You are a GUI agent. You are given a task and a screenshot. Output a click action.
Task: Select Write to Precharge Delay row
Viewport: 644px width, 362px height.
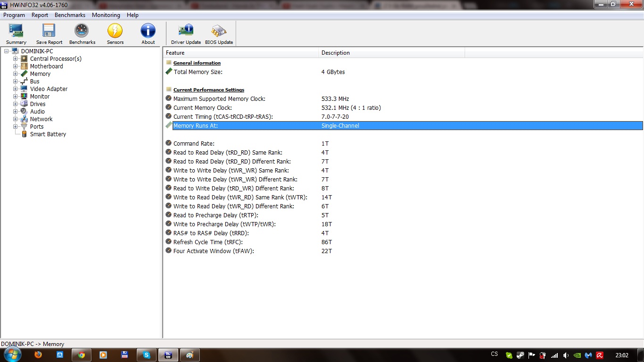[x=404, y=224]
